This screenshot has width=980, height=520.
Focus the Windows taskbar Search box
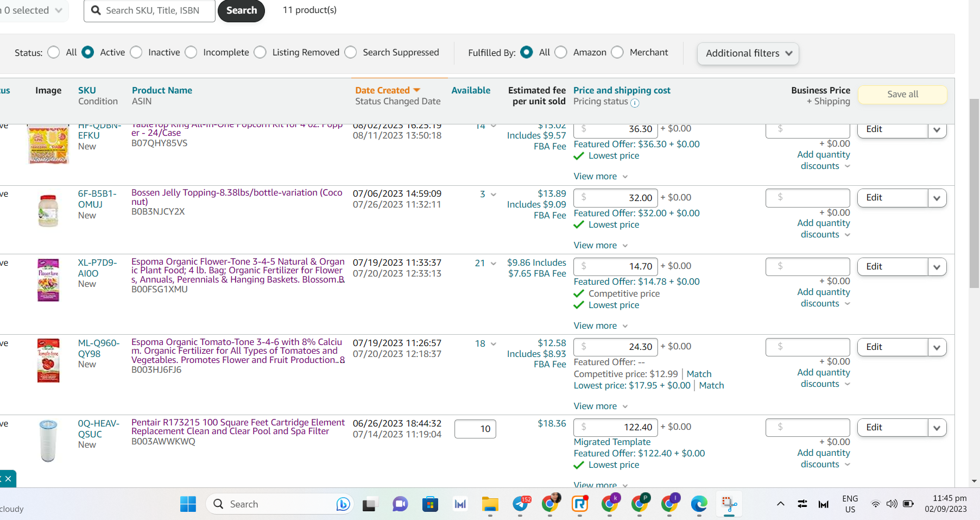tap(280, 504)
